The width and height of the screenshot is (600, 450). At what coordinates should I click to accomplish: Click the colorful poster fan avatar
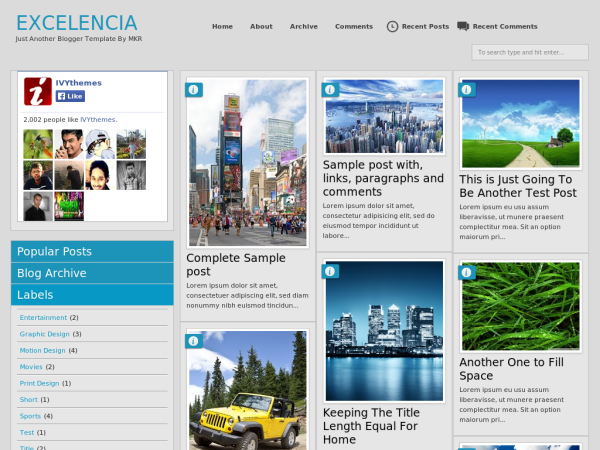pos(69,206)
